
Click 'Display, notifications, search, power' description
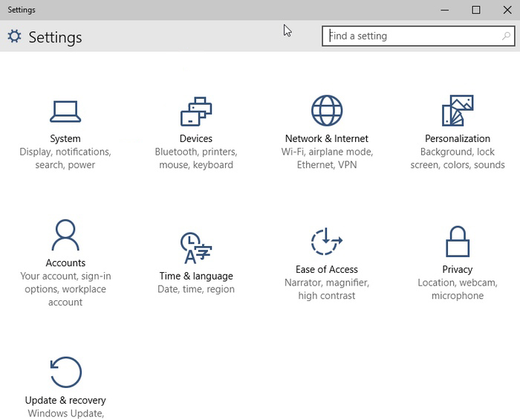65,158
